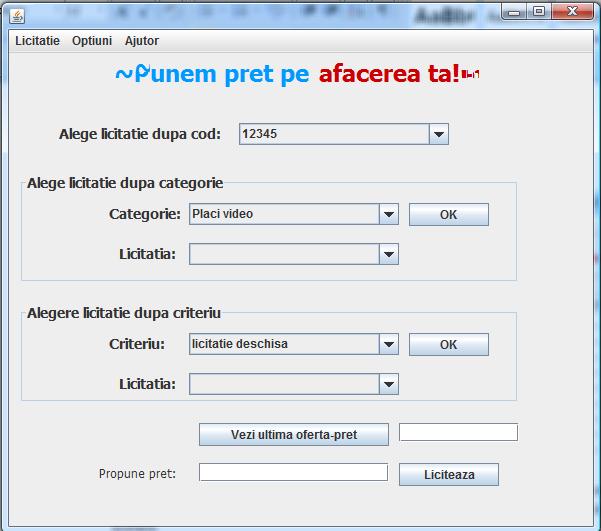The width and height of the screenshot is (601, 531).
Task: Maximize the application window
Action: click(x=539, y=12)
